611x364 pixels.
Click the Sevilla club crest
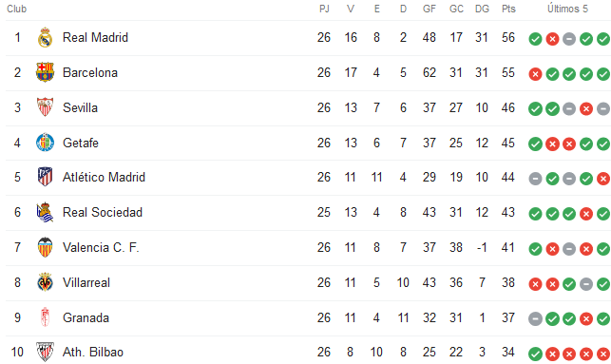coord(45,107)
